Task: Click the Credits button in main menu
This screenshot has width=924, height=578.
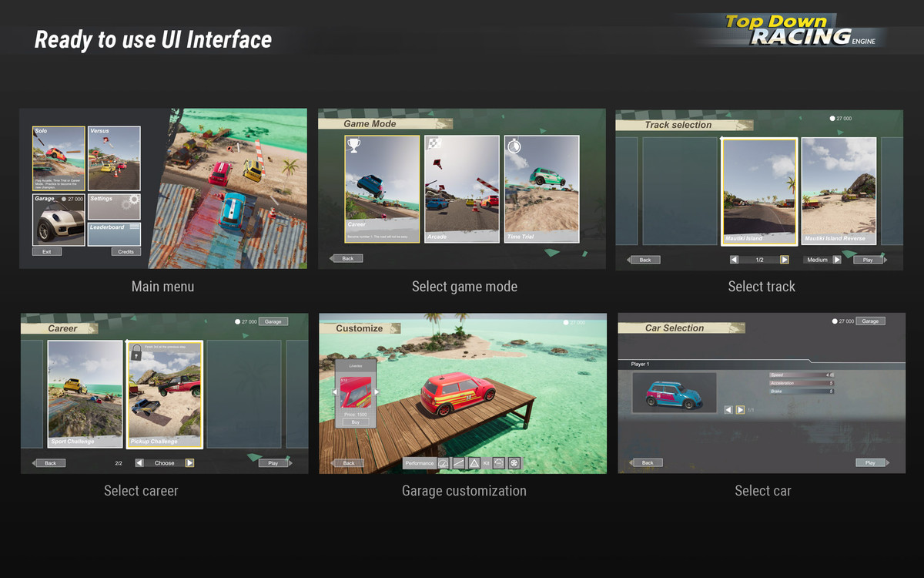Action: 126,252
